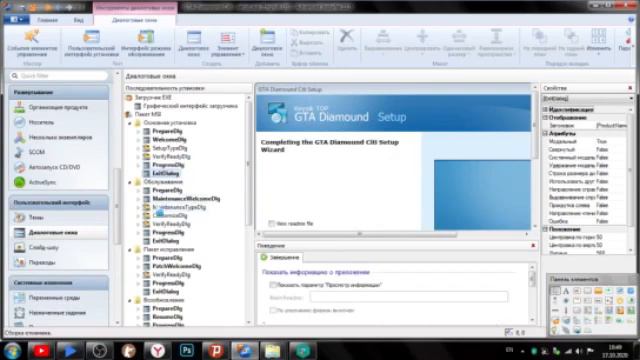The width and height of the screenshot is (640, 360).
Task: Click the maintenance mode interface ribbon icon
Action: point(146,43)
